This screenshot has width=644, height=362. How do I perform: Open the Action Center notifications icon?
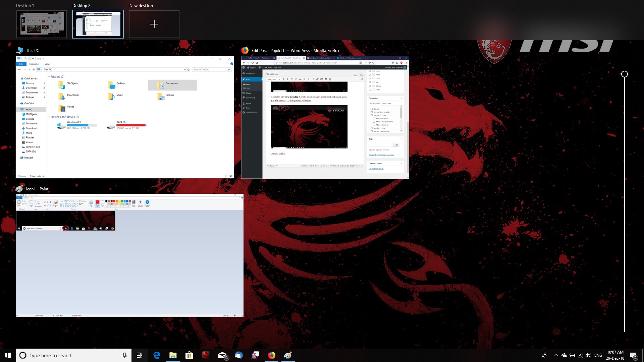633,355
